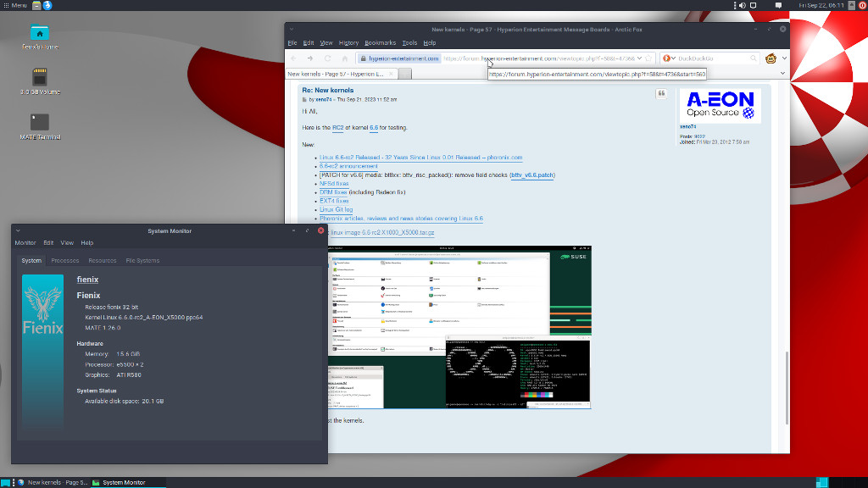This screenshot has height=488, width=868.
Task: Open the History menu in Arctic Fox
Action: click(348, 42)
